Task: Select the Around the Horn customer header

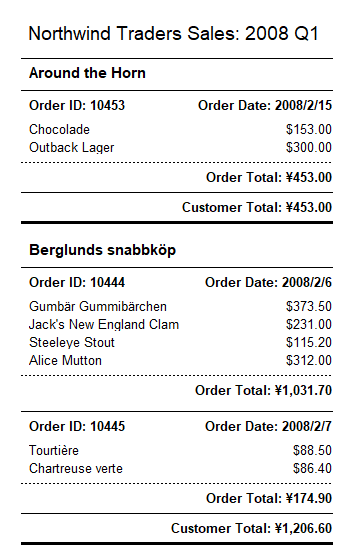Action: pyautogui.click(x=87, y=73)
